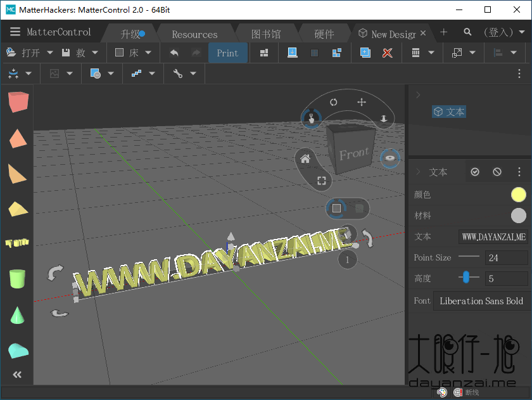Switch to the 图书馆 tab

pyautogui.click(x=266, y=34)
